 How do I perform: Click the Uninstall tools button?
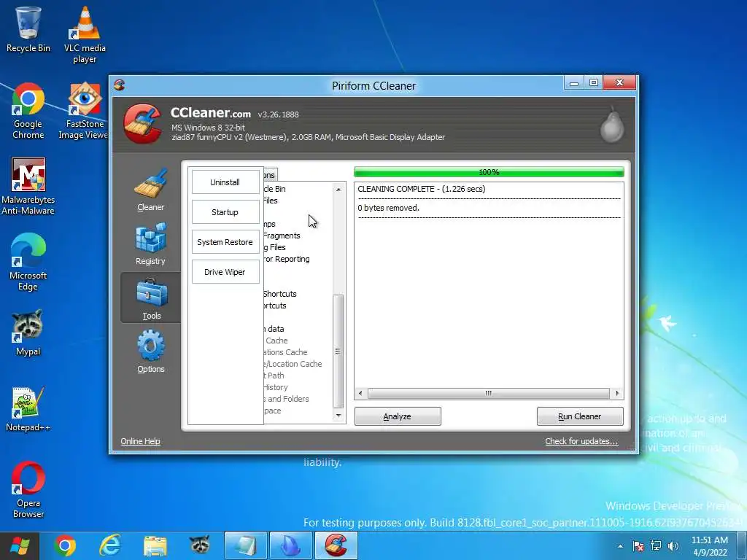pos(225,182)
